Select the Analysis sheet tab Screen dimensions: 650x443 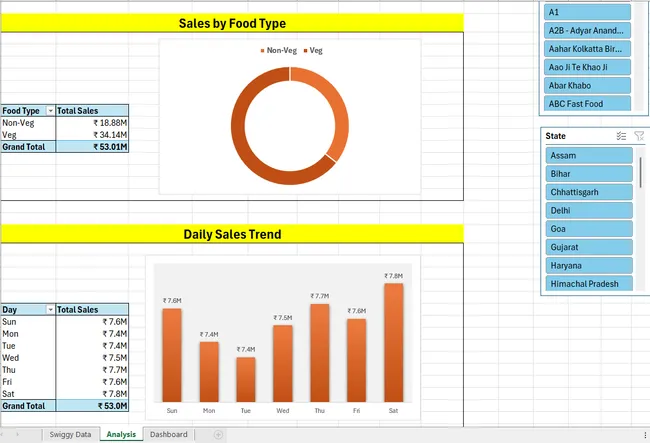(121, 434)
